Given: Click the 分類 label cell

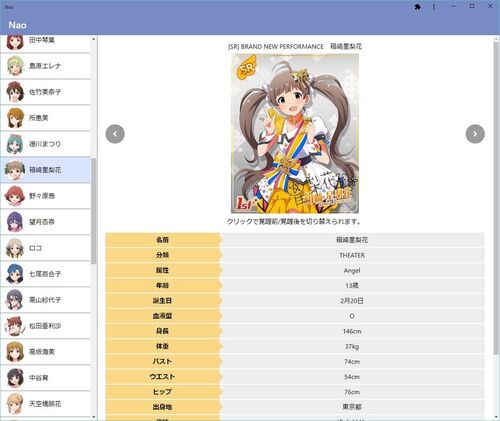Looking at the screenshot, I should [x=163, y=255].
